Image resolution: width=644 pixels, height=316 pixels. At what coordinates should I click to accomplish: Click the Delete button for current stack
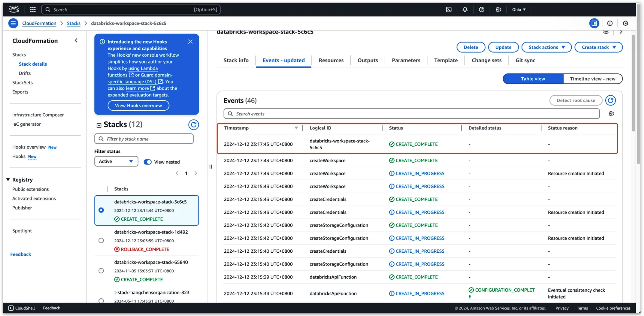tap(471, 47)
